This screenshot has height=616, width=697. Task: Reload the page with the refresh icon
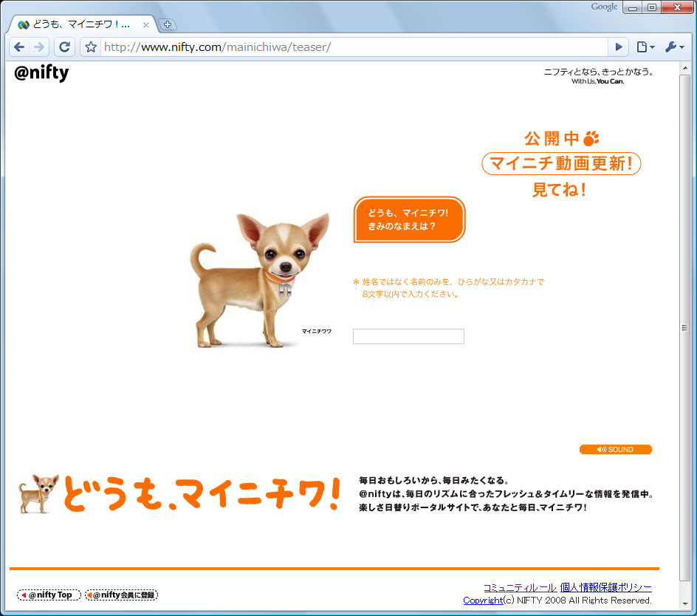tap(64, 47)
